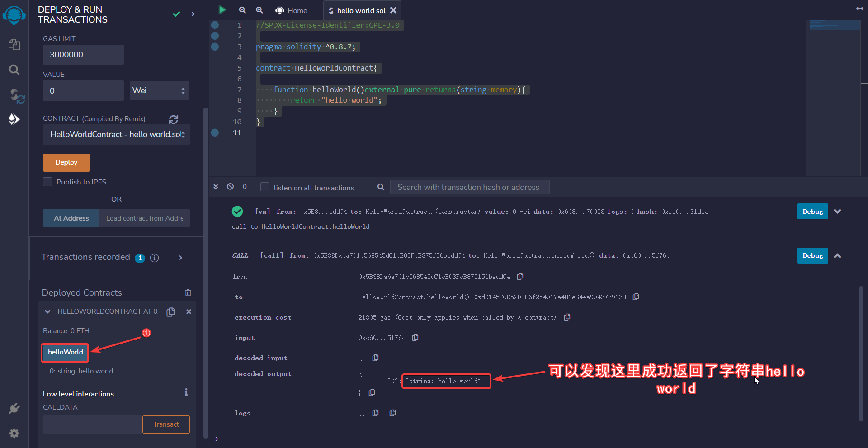The height and width of the screenshot is (448, 868).
Task: Switch to the Home tab
Action: point(292,10)
